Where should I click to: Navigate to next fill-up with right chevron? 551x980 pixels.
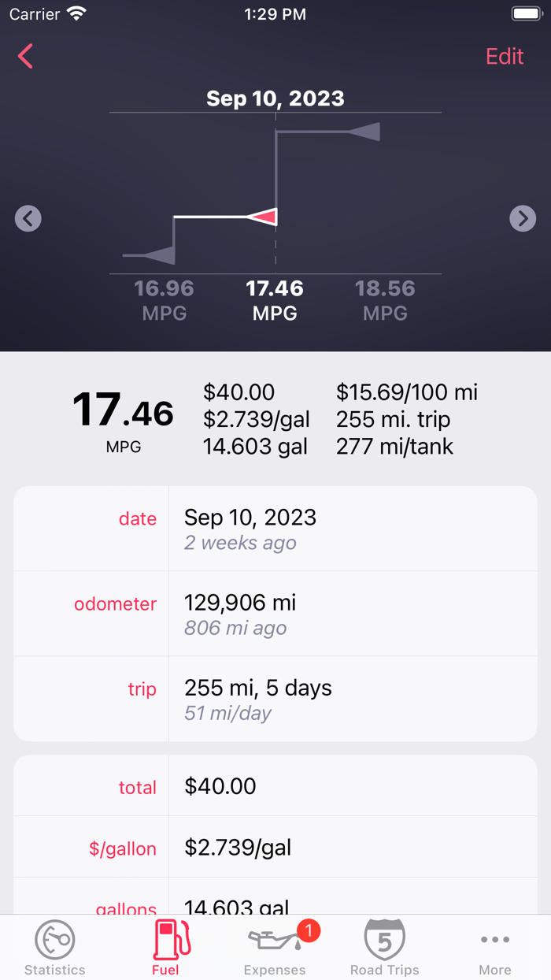[523, 218]
